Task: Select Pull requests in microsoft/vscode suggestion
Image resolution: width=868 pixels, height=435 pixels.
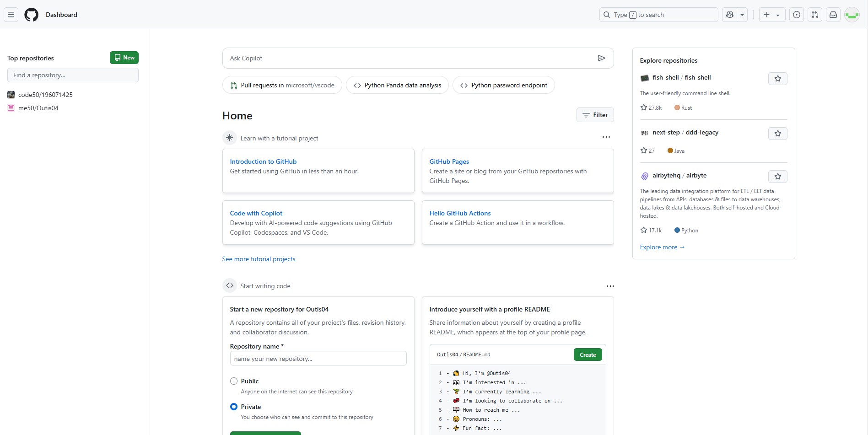Action: coord(282,85)
